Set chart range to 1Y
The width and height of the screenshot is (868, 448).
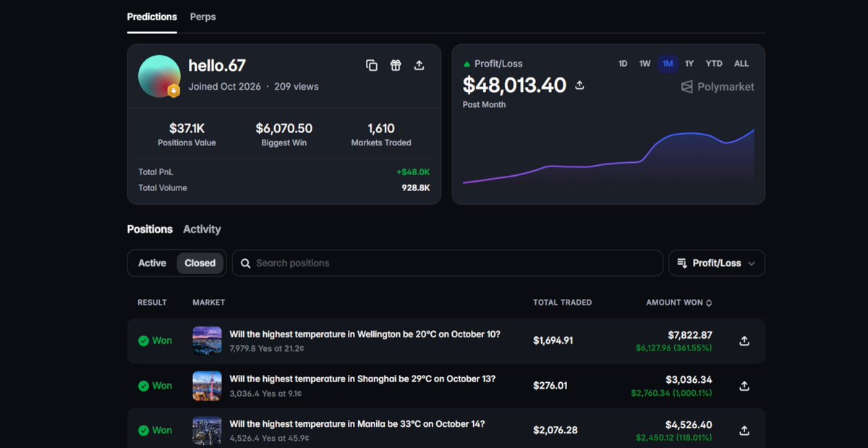[x=689, y=64]
